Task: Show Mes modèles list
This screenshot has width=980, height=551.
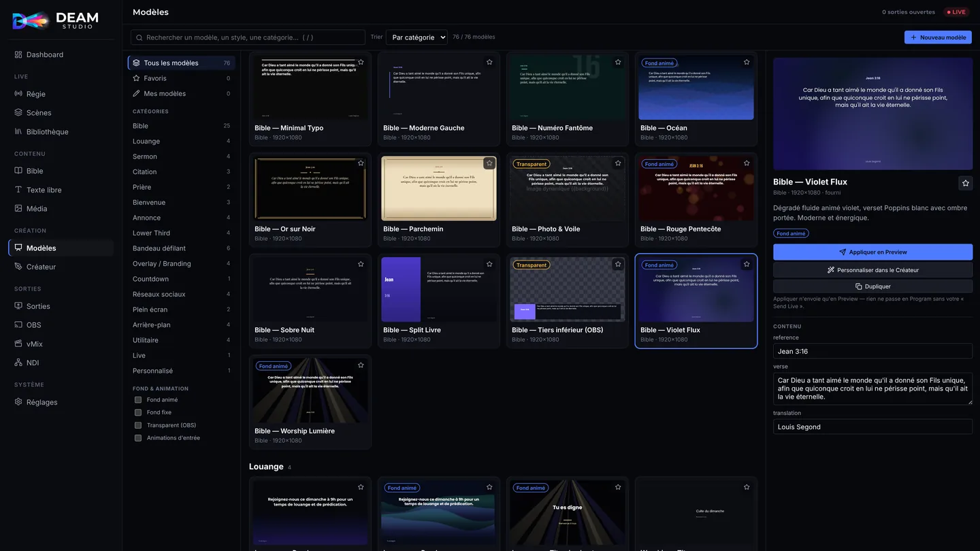Action: point(182,94)
